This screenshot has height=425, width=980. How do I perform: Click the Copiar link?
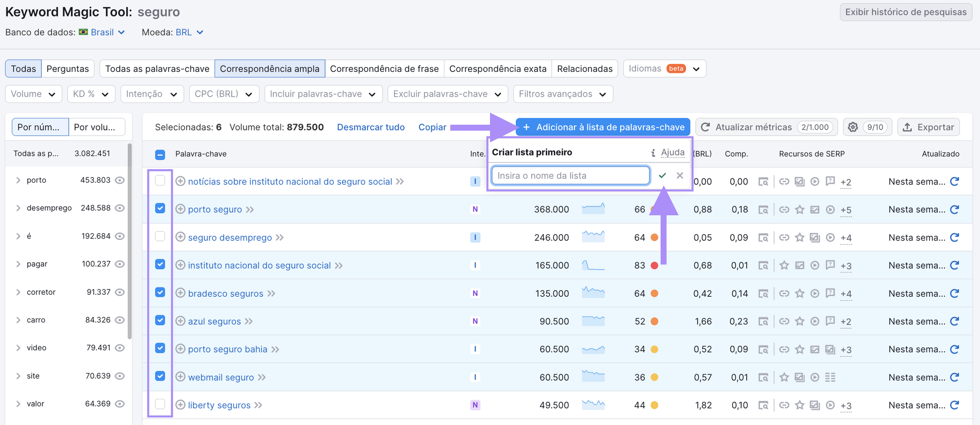click(432, 127)
